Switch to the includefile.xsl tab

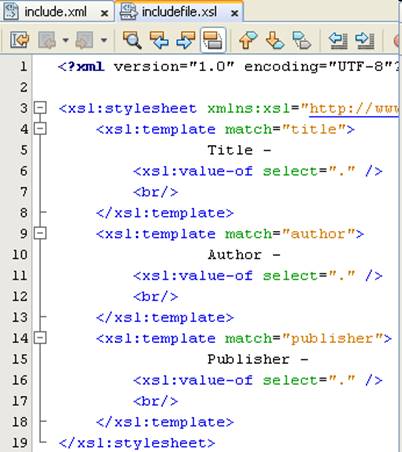coord(179,12)
